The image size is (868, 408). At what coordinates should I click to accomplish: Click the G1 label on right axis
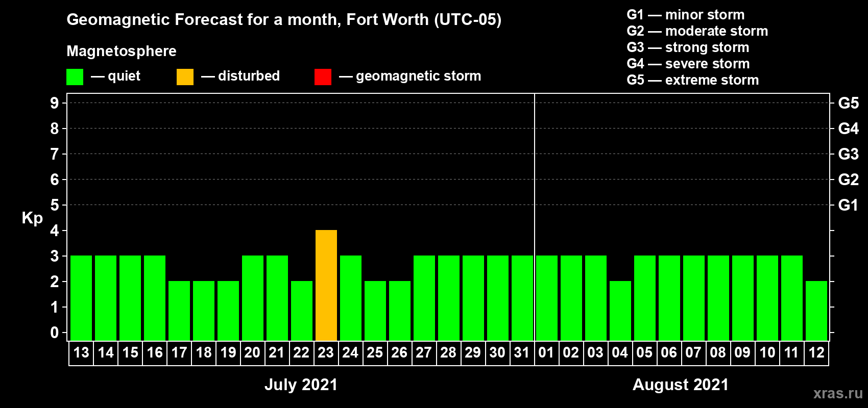click(x=849, y=205)
